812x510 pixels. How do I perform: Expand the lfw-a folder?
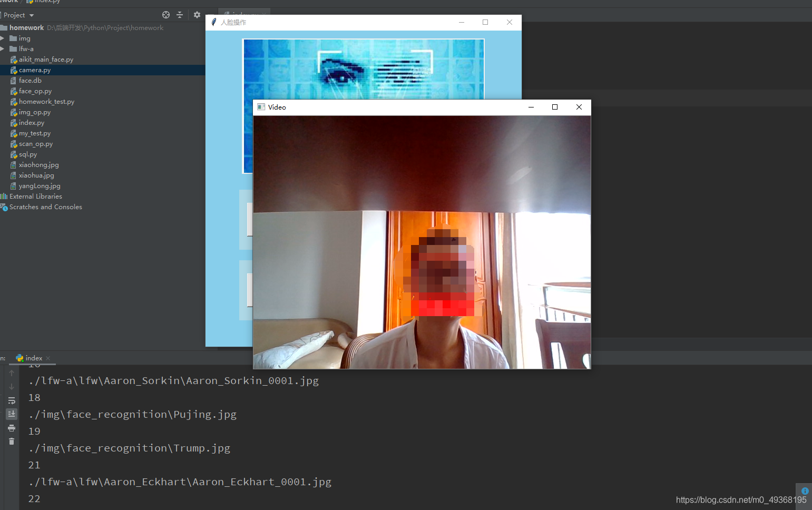point(2,49)
